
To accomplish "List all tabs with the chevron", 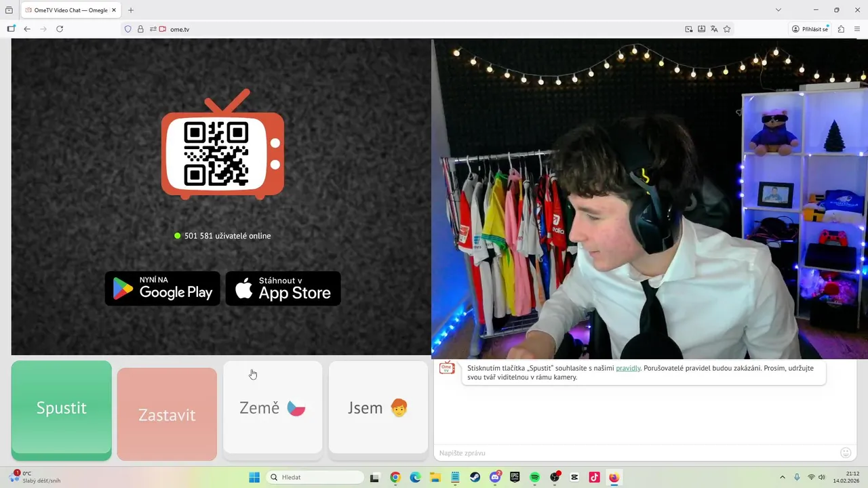I will (x=778, y=10).
